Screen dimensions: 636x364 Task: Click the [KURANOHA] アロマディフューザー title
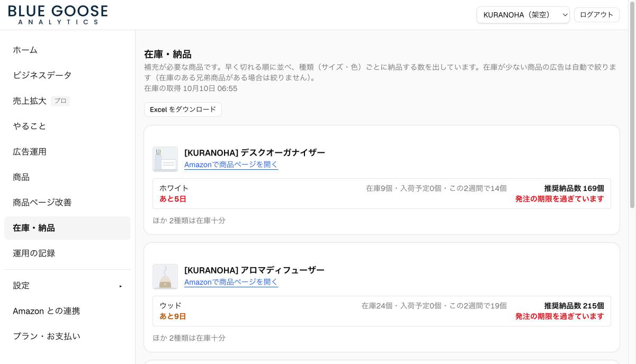(254, 270)
